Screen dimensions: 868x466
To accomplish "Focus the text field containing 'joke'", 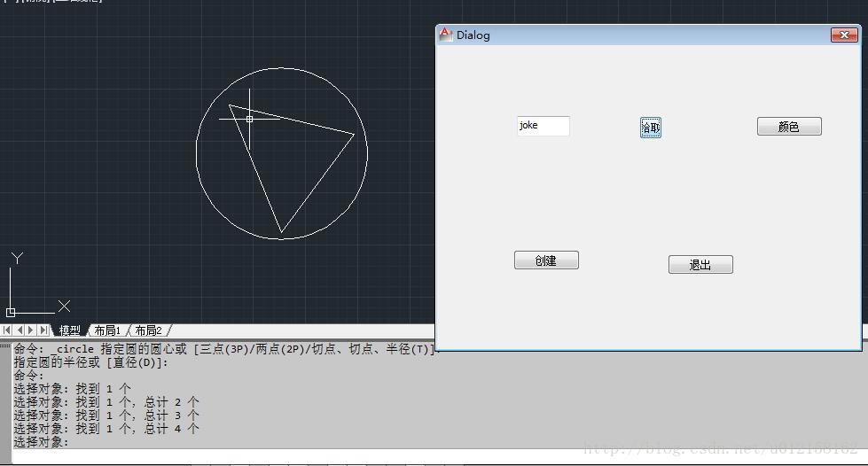I will tap(543, 126).
